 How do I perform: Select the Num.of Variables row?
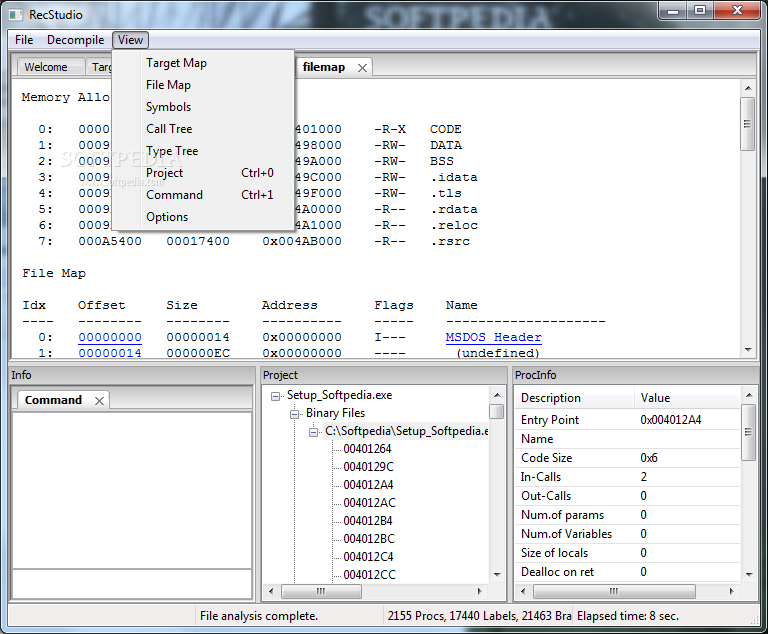click(x=627, y=534)
